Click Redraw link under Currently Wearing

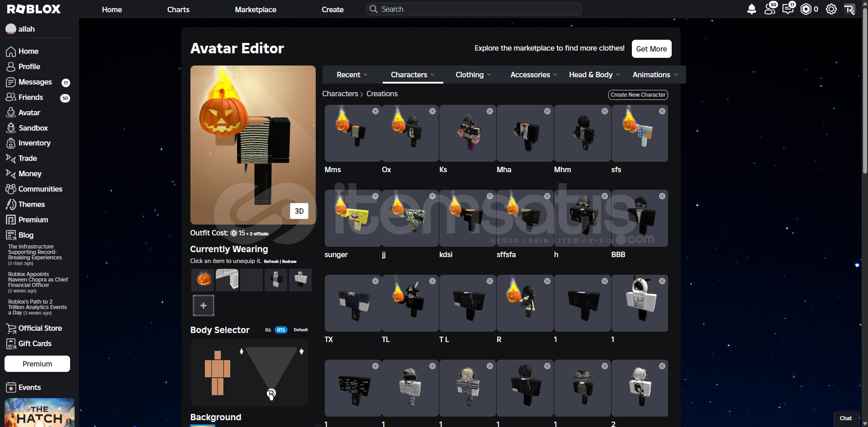coord(289,262)
